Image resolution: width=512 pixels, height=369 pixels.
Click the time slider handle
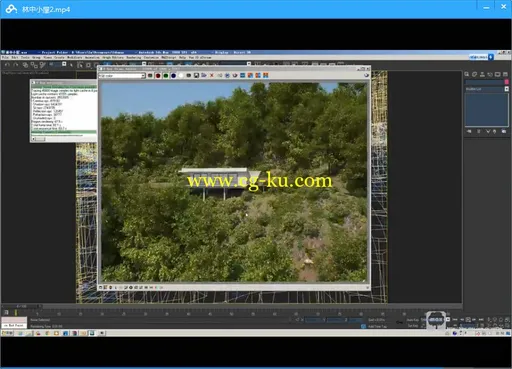click(21, 306)
